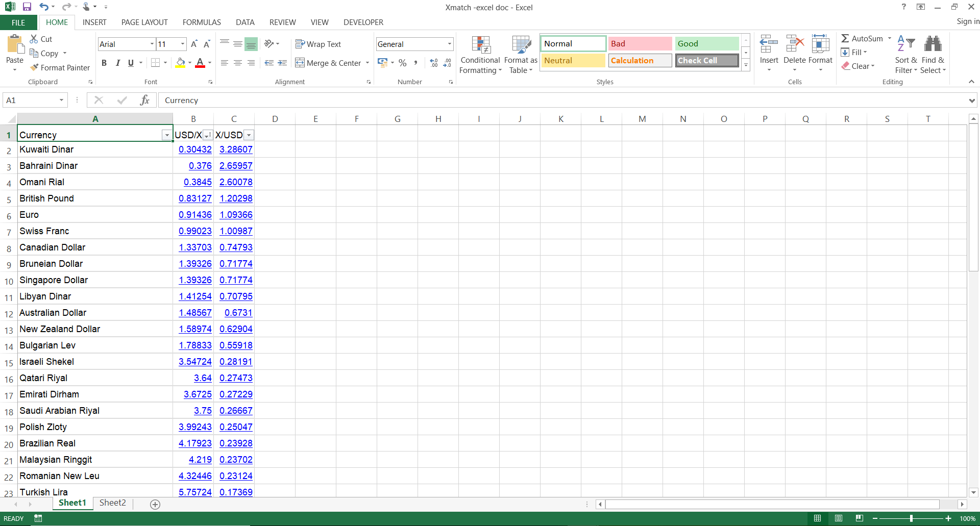Toggle italic formatting
980x526 pixels.
click(x=118, y=63)
